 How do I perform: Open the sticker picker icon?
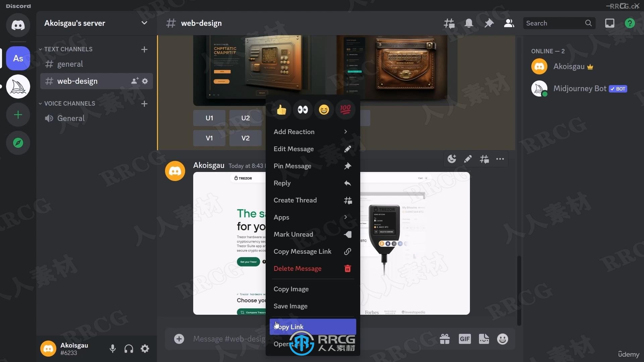click(484, 339)
